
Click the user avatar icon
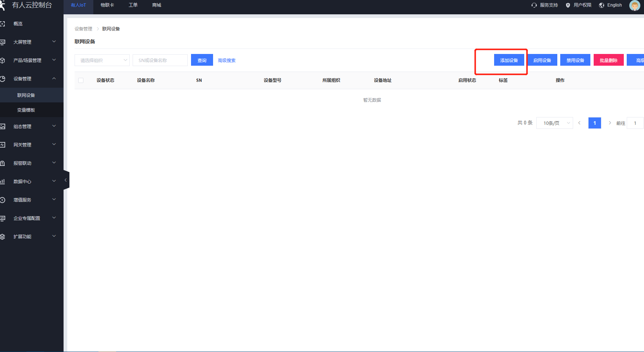tap(634, 6)
